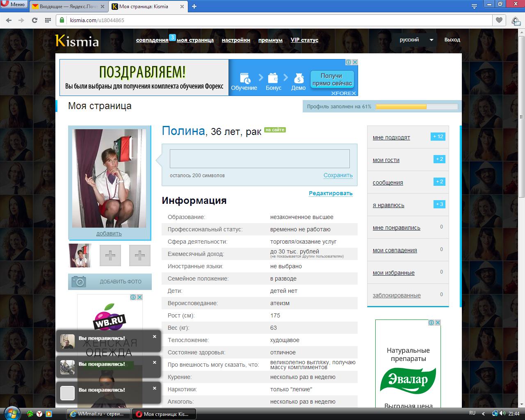
Task: Open мои избранные in the sidebar
Action: point(393,273)
